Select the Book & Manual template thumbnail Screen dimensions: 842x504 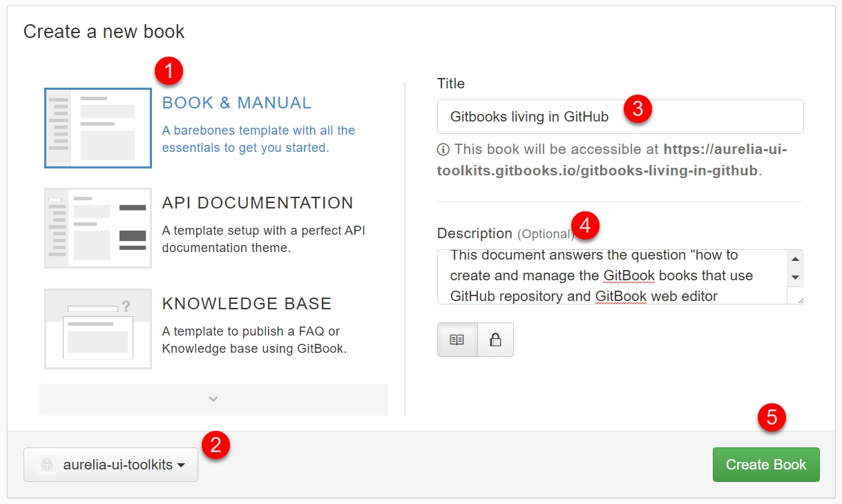pos(98,128)
